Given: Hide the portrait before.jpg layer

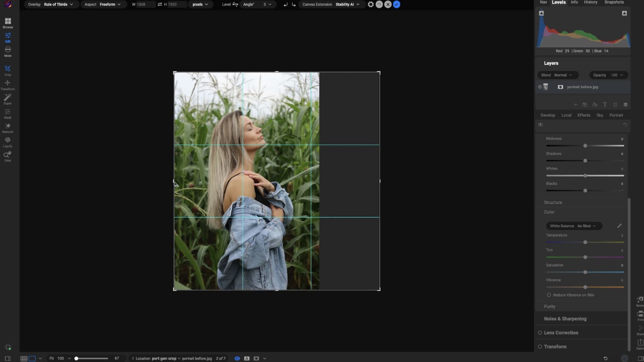Looking at the screenshot, I should [540, 87].
